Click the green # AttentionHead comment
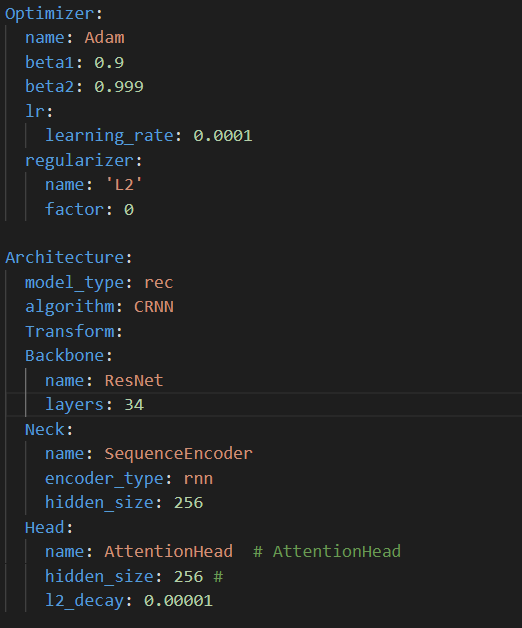This screenshot has height=628, width=522. click(x=327, y=552)
